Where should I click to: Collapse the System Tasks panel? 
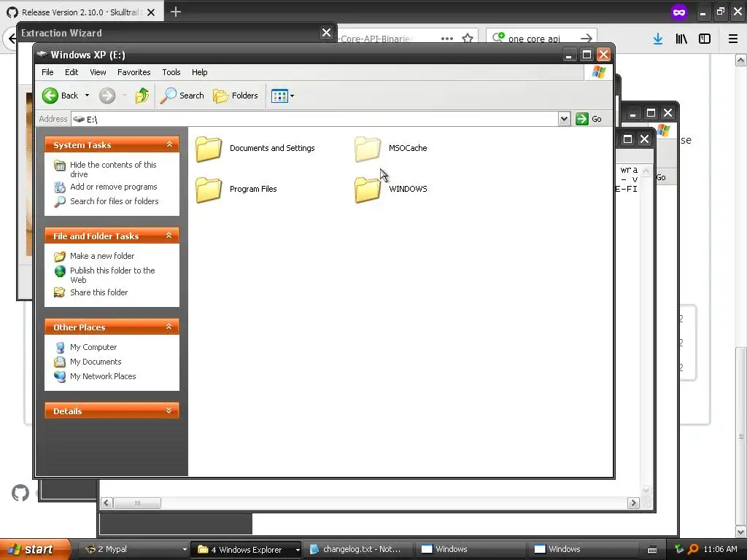pyautogui.click(x=169, y=144)
